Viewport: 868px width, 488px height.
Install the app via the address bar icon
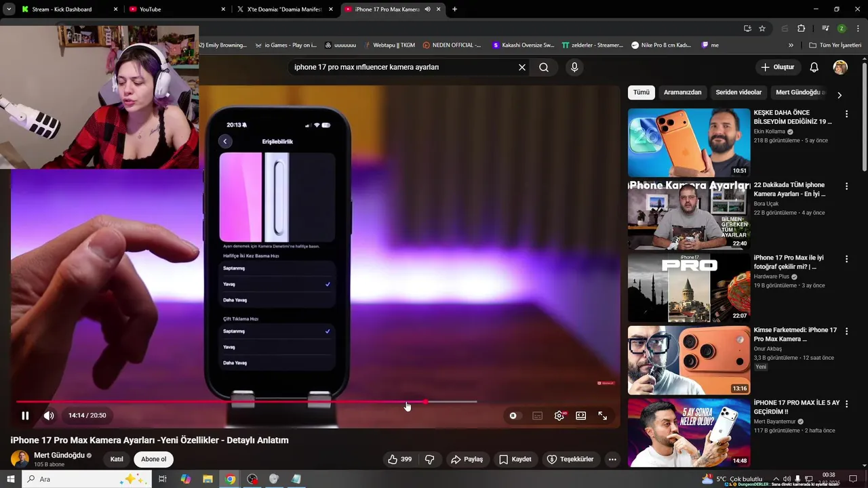point(747,28)
